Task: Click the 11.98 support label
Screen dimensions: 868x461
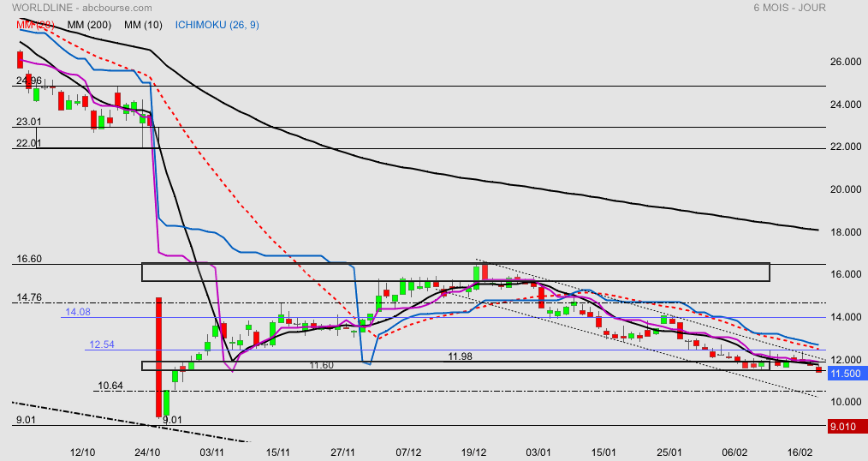Action: (460, 356)
